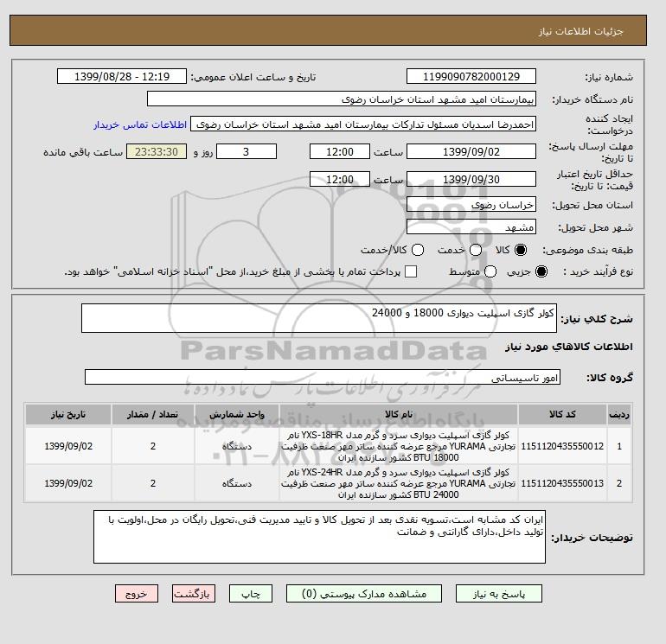Screen dimensions: 666x644
Task: Click the request creator name field
Action: [x=363, y=124]
